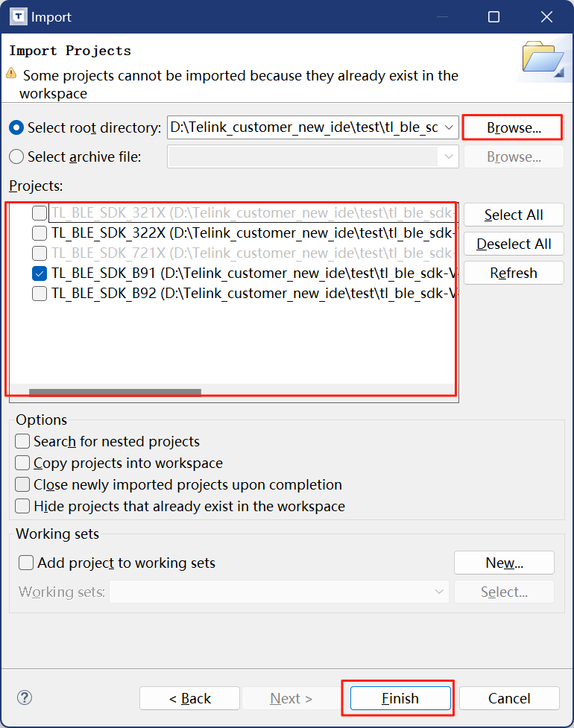Click the Select All button
The width and height of the screenshot is (574, 728).
click(513, 215)
